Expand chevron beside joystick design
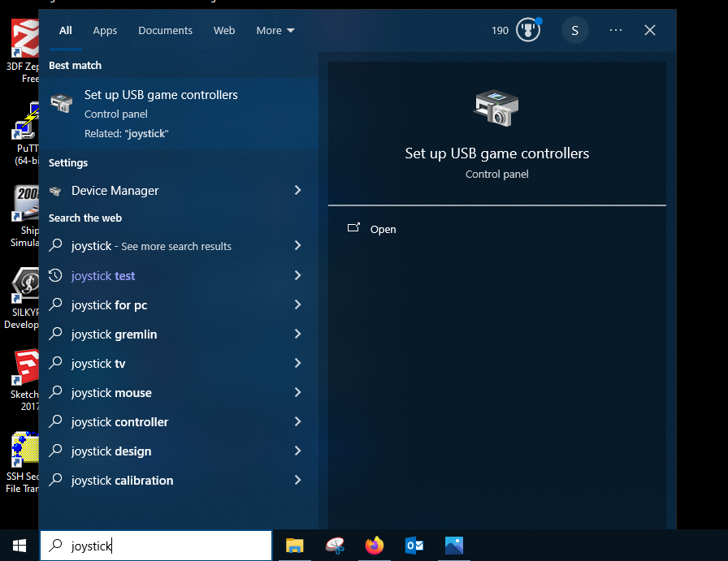Screen dimensions: 728x561 [x=297, y=451]
